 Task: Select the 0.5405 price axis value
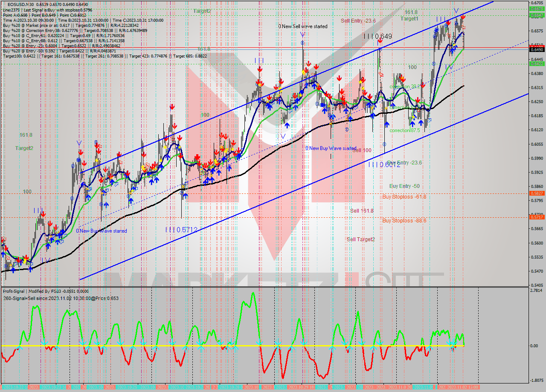pyautogui.click(x=536, y=285)
